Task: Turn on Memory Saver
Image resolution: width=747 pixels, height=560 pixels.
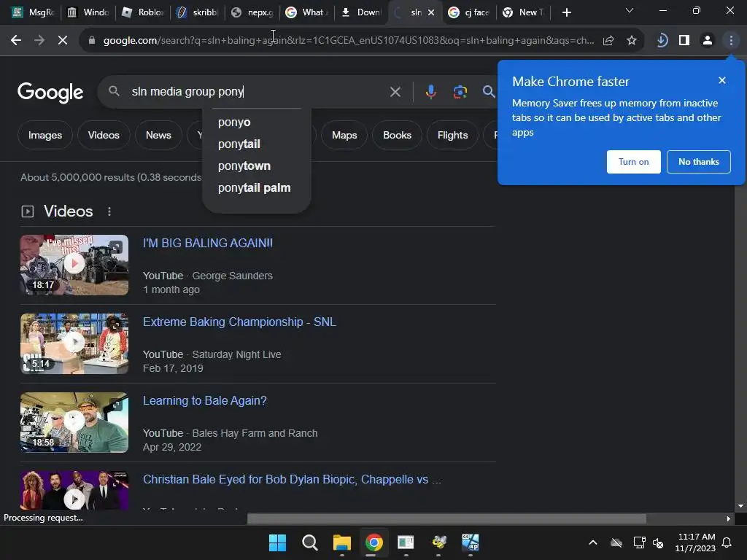Action: 633,162
